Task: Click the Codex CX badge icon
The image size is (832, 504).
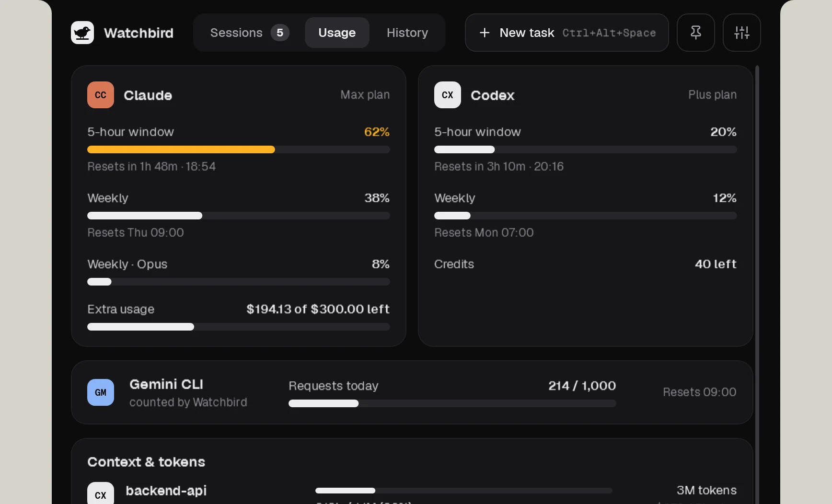Action: coord(448,95)
